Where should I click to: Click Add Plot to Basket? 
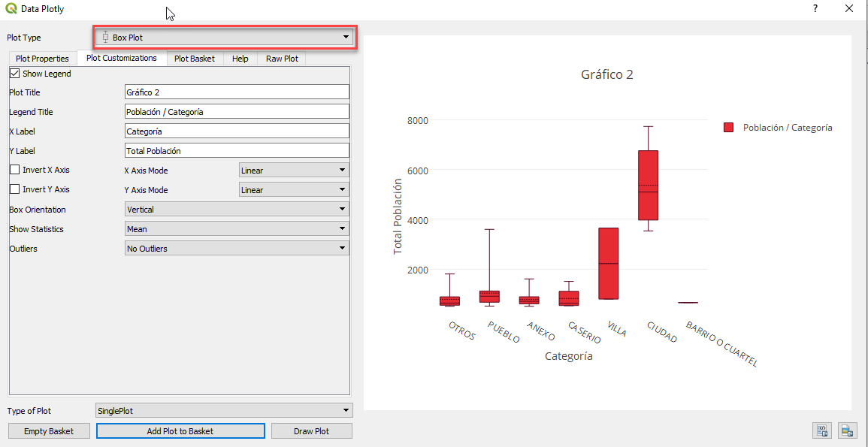(180, 430)
